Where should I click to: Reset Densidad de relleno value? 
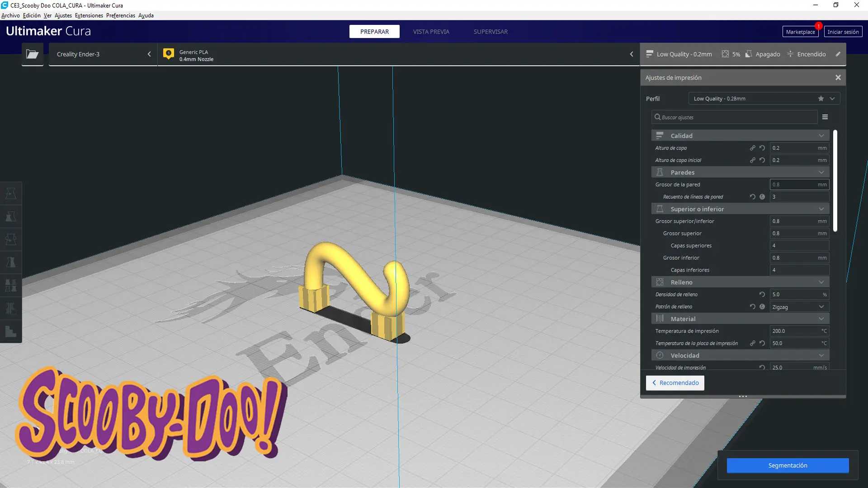762,294
